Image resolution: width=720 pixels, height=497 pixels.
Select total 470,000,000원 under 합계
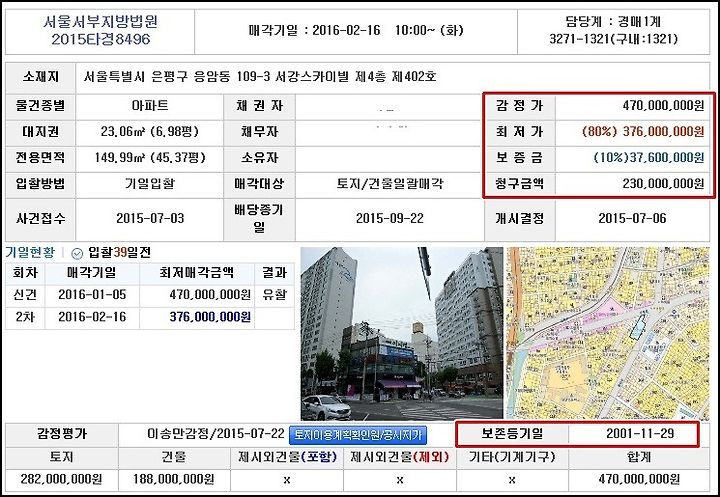pos(639,480)
